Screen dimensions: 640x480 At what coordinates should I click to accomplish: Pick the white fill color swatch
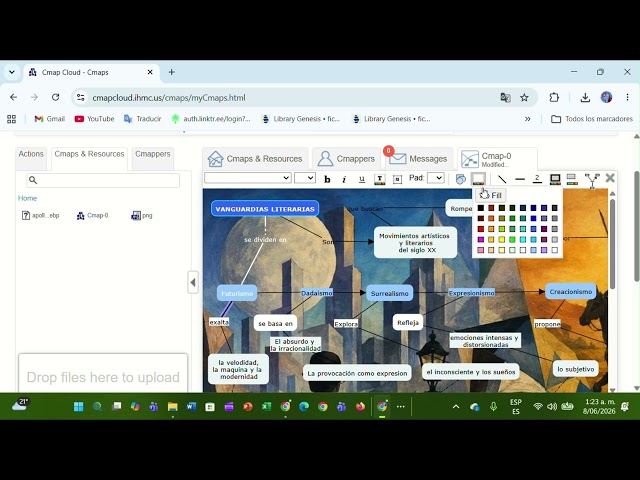[x=554, y=250]
